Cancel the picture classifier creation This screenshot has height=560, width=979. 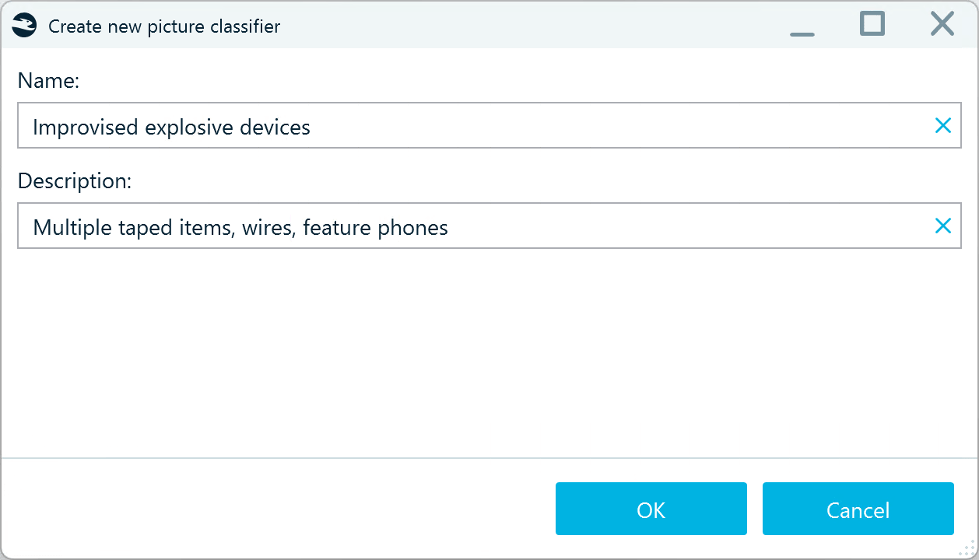click(858, 509)
